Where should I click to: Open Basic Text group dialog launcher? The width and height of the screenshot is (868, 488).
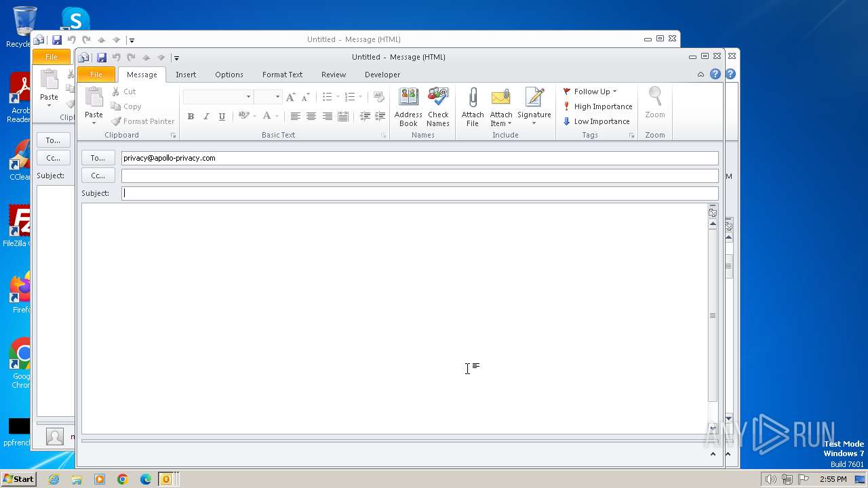point(383,136)
